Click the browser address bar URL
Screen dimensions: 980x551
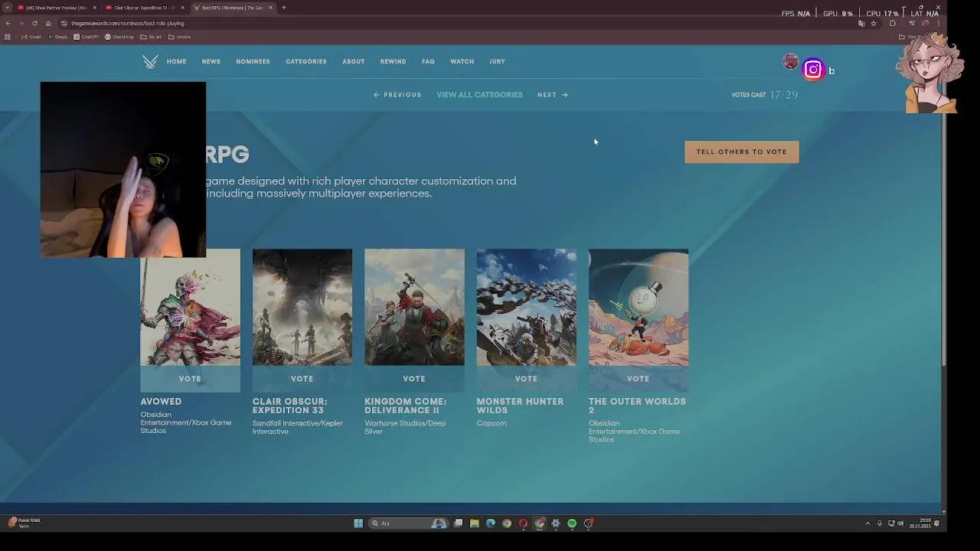(x=127, y=23)
